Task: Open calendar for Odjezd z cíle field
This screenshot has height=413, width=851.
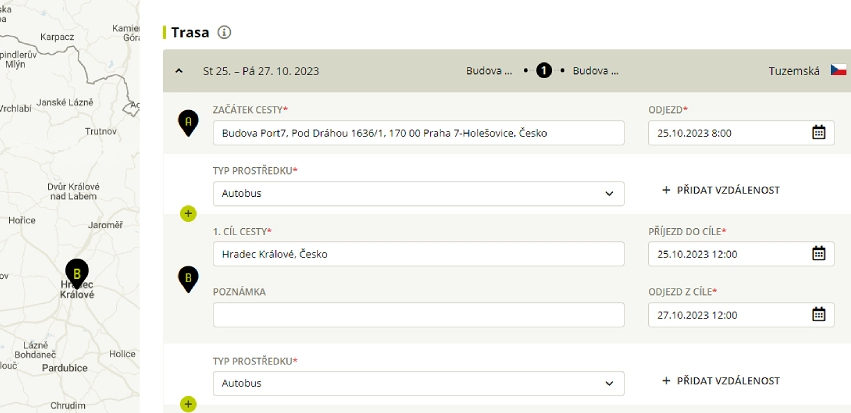Action: point(818,314)
